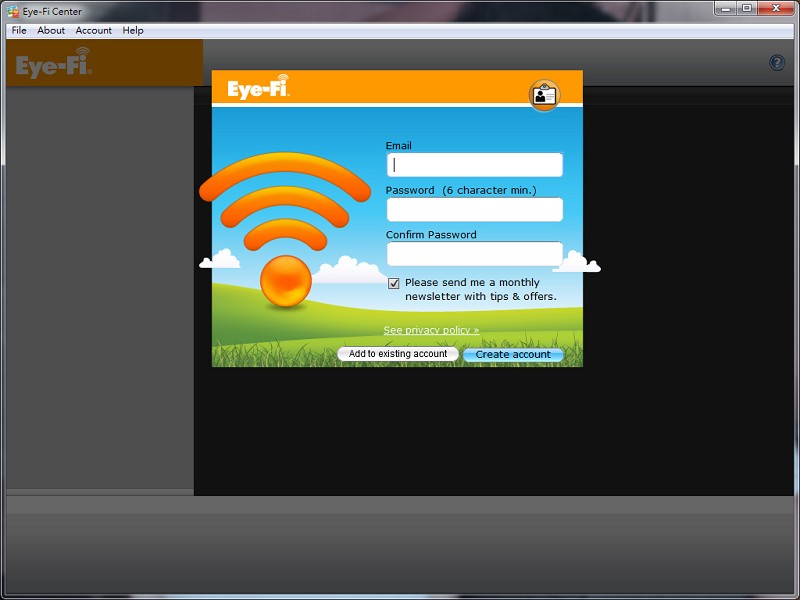Open the See privacy policy link
Image resolution: width=800 pixels, height=600 pixels.
point(431,330)
